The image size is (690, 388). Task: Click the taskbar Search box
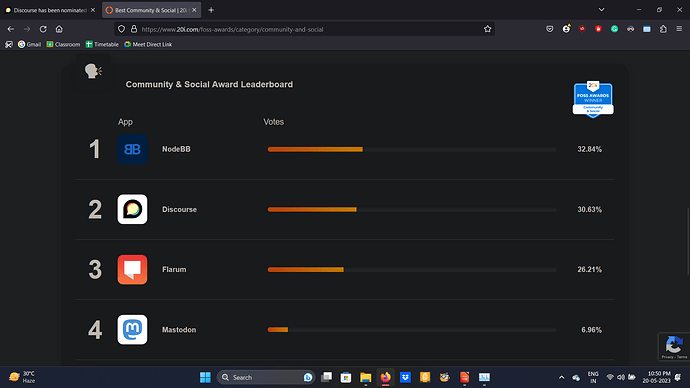266,377
